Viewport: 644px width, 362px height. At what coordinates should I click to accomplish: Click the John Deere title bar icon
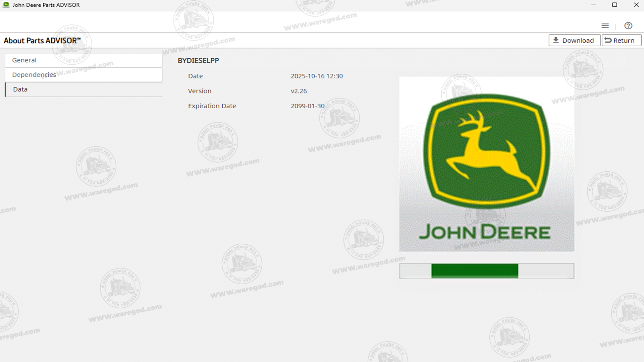click(x=6, y=5)
